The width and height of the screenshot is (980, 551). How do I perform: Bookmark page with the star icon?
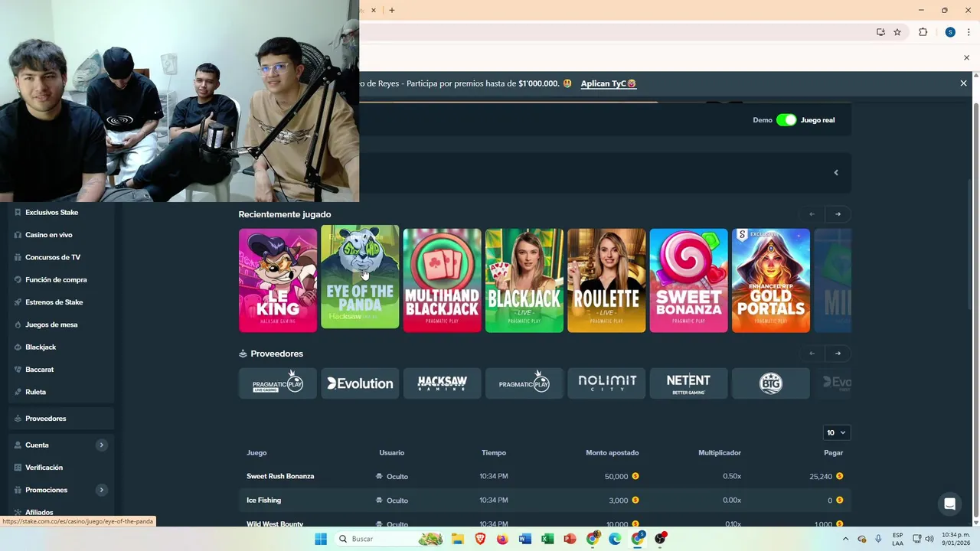897,32
